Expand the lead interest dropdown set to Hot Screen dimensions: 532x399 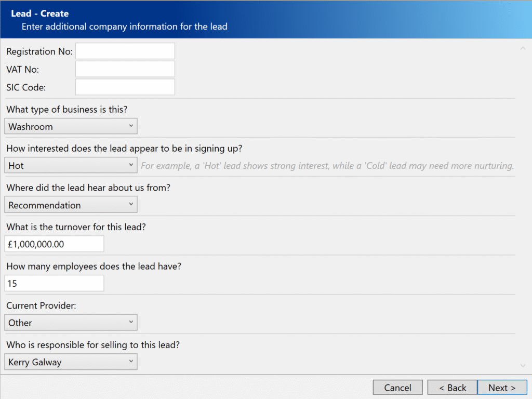coord(71,166)
